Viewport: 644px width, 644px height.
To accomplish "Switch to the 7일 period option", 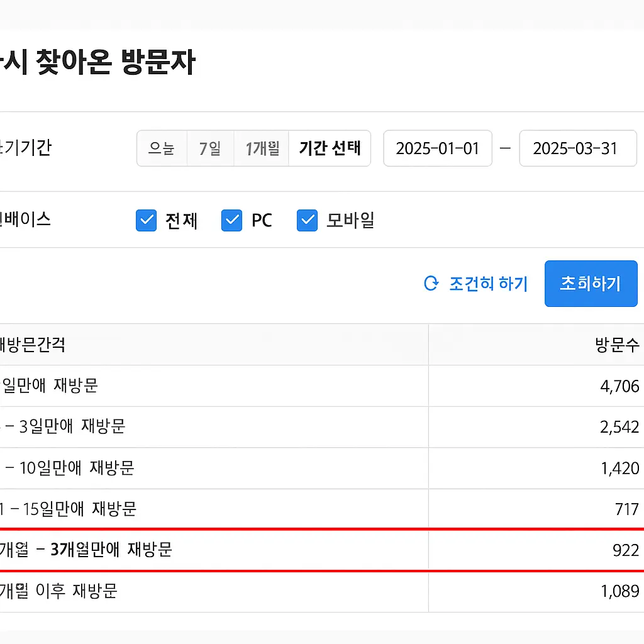I will point(210,148).
